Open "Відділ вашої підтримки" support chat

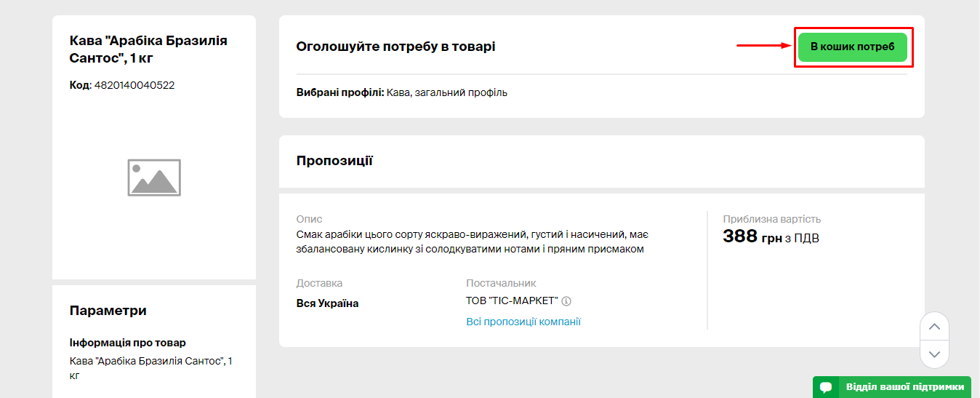tap(904, 387)
